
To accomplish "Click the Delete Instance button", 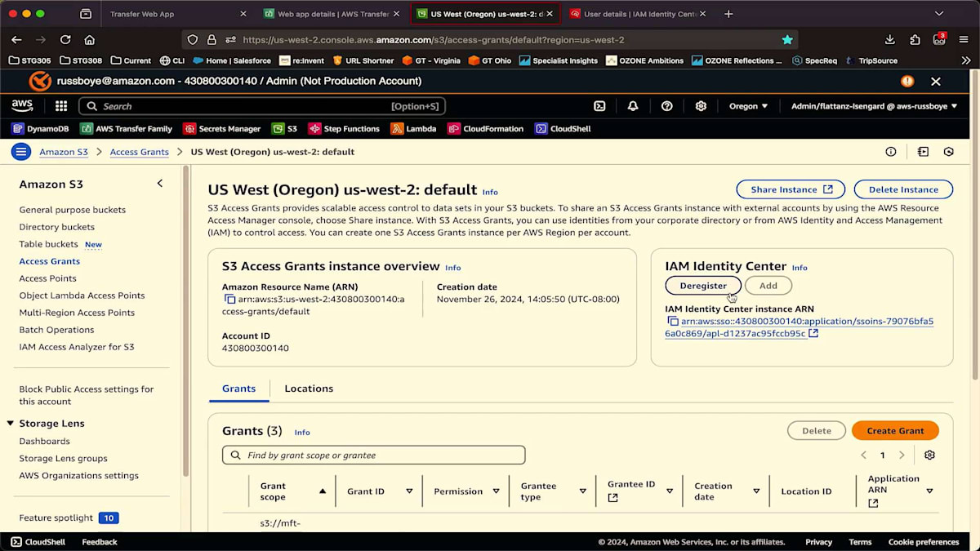I will (x=903, y=189).
